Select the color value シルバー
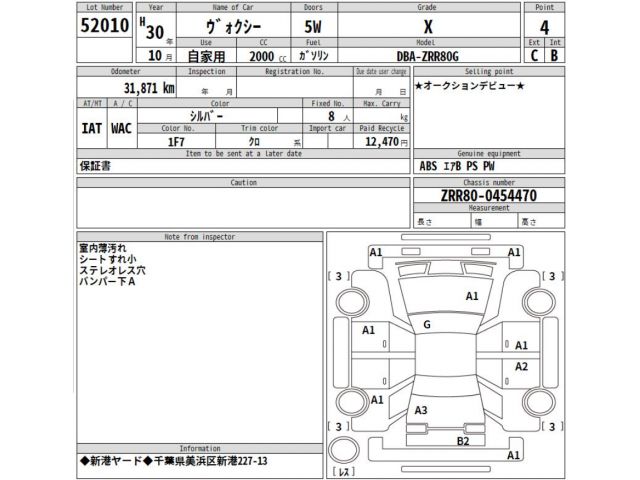The image size is (640, 480). [x=207, y=116]
